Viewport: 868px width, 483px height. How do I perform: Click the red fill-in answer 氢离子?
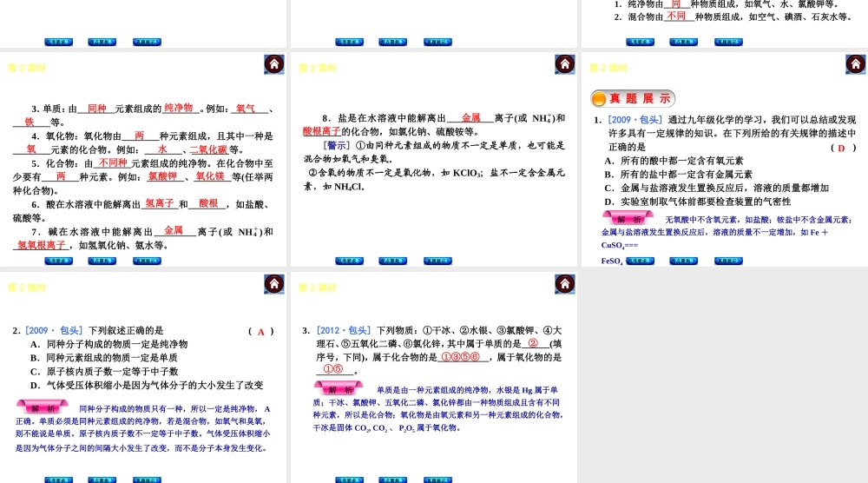point(160,203)
